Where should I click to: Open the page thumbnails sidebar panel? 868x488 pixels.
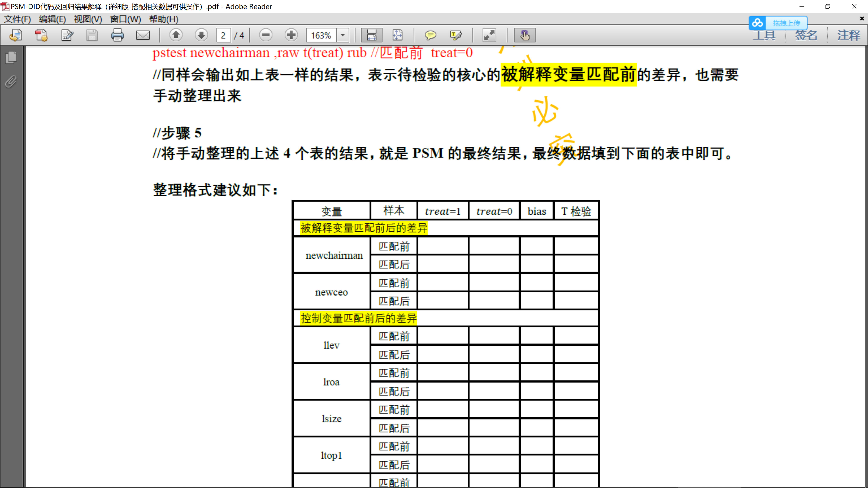(x=11, y=57)
